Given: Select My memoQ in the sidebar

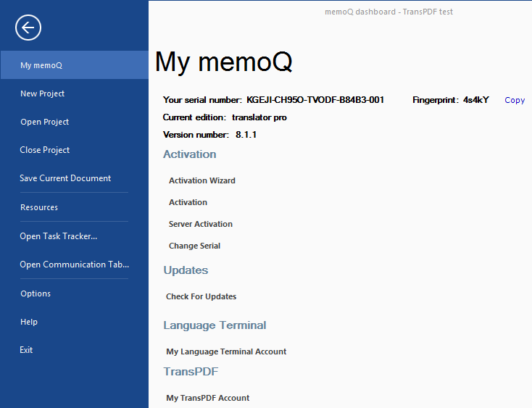Looking at the screenshot, I should pos(75,65).
